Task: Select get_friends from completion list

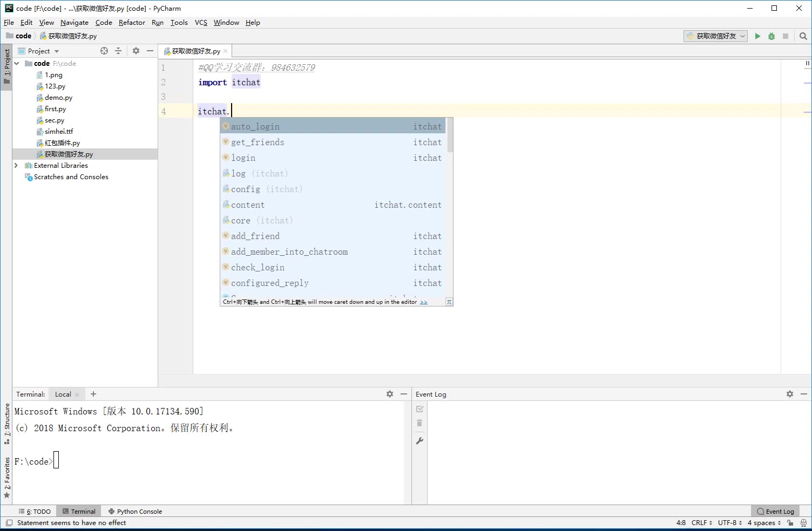Action: pyautogui.click(x=333, y=142)
